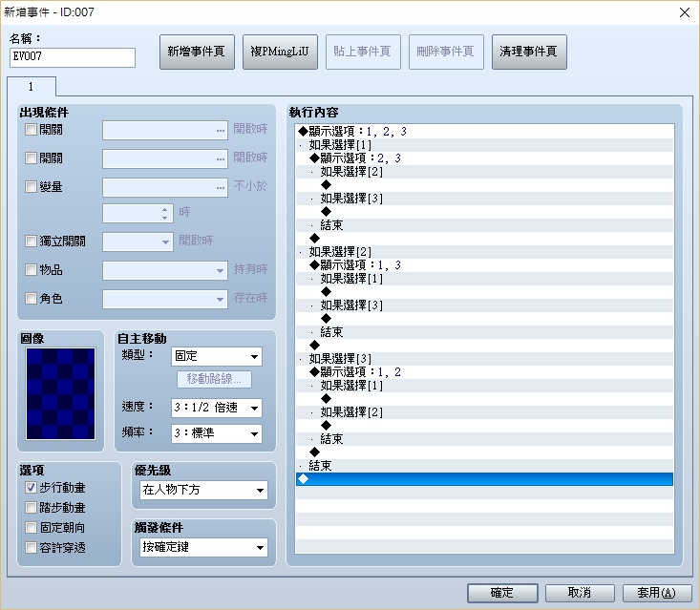Open the 類型 dropdown showing 固定
This screenshot has height=610, width=700.
pos(217,356)
